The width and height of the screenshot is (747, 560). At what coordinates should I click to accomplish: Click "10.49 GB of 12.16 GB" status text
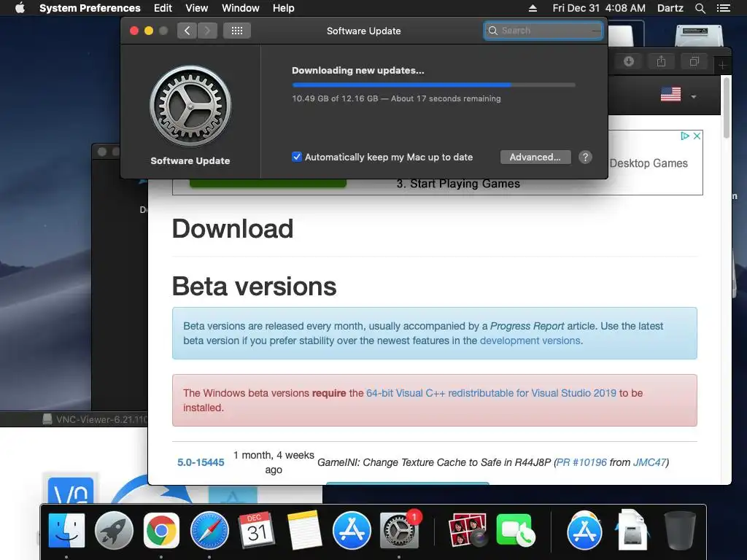coord(335,98)
